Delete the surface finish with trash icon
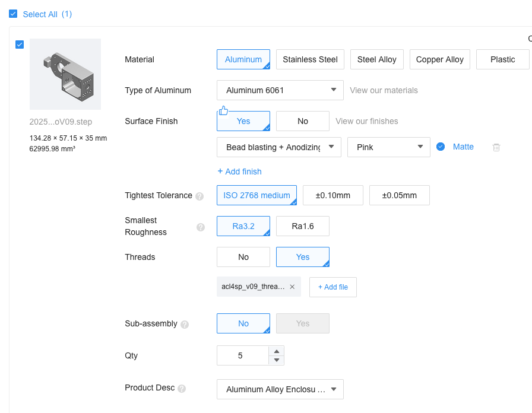This screenshot has width=532, height=413. (496, 147)
